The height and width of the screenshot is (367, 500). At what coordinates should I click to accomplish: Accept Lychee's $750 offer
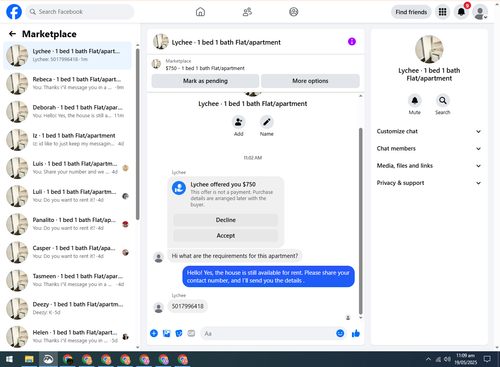pos(226,235)
